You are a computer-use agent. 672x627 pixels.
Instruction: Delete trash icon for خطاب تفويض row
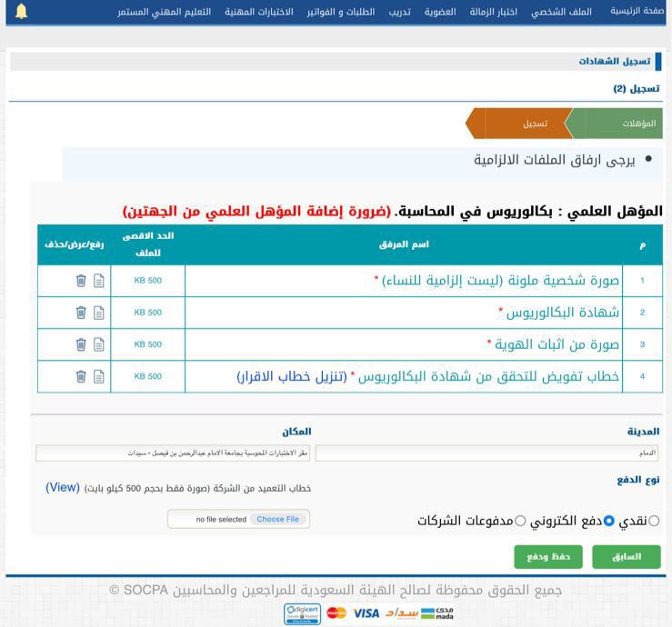pyautogui.click(x=81, y=377)
